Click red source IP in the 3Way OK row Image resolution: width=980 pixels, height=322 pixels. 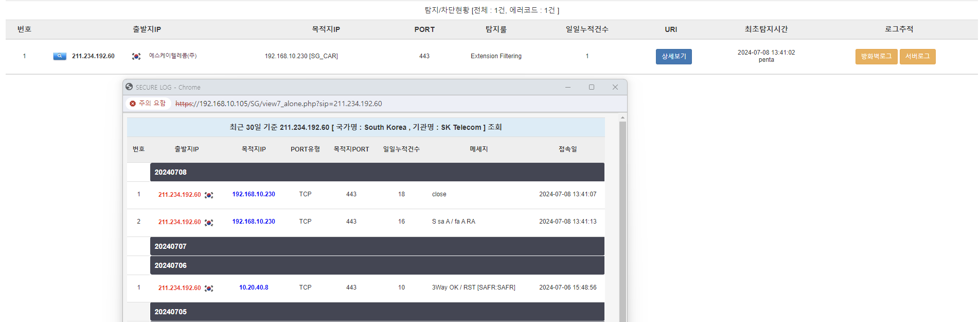[180, 288]
